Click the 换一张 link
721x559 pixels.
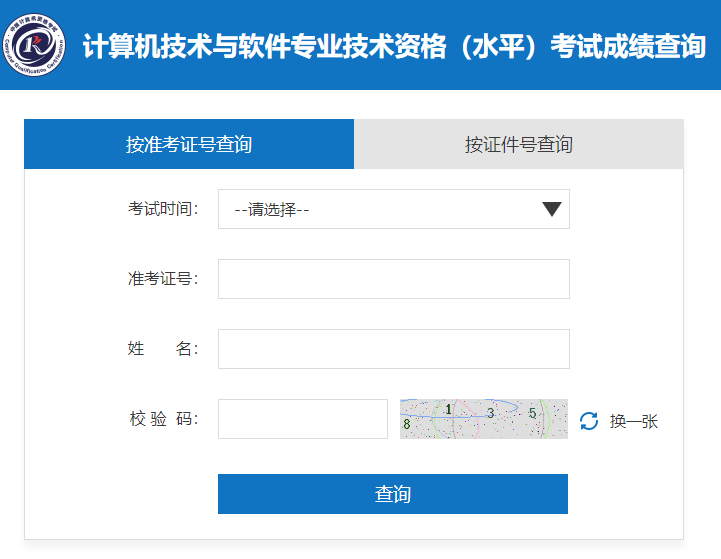click(634, 421)
